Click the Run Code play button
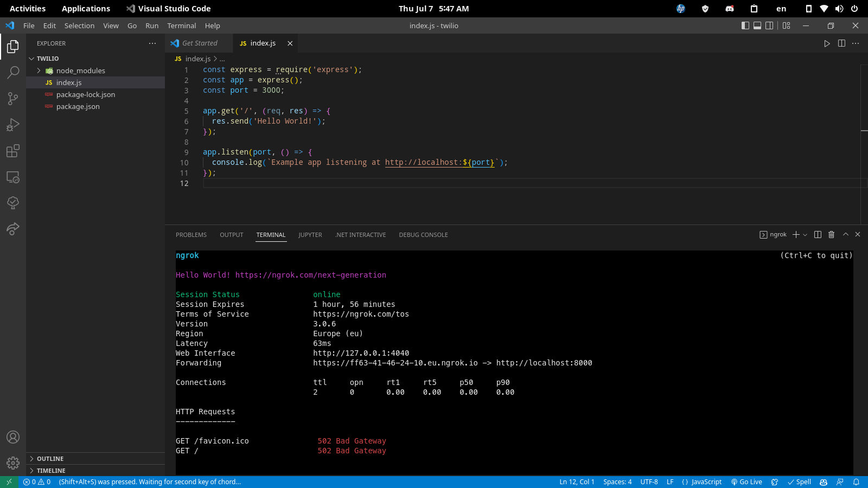868x488 pixels. click(827, 43)
